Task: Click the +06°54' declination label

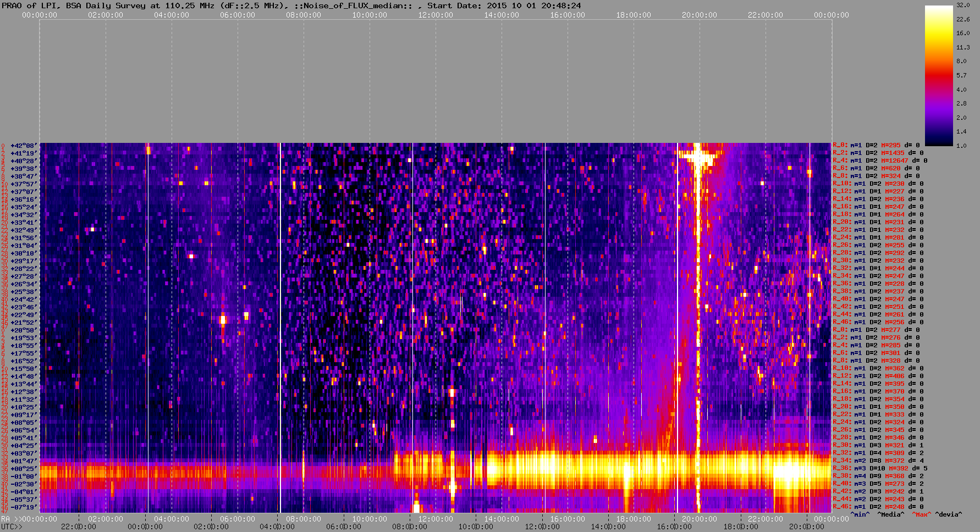Action: coord(24,430)
